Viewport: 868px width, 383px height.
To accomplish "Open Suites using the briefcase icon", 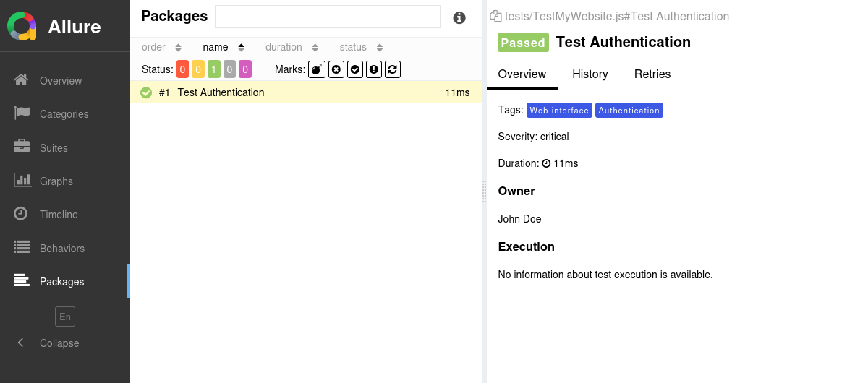I will click(x=22, y=147).
